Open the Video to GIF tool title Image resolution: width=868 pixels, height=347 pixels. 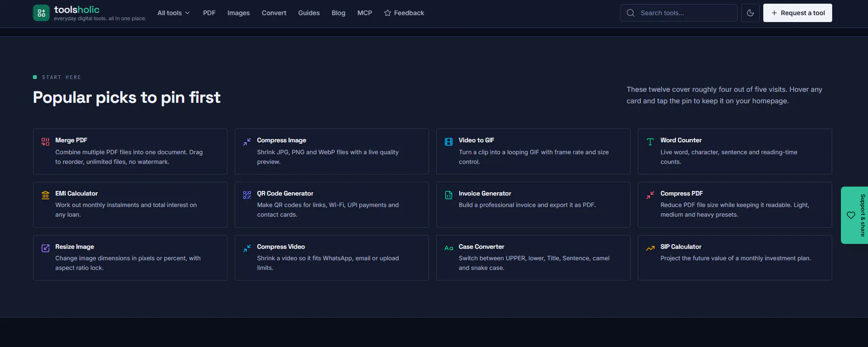pos(476,140)
